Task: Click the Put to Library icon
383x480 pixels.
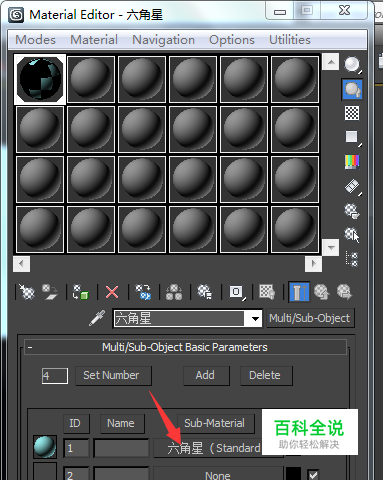Action: (205, 292)
